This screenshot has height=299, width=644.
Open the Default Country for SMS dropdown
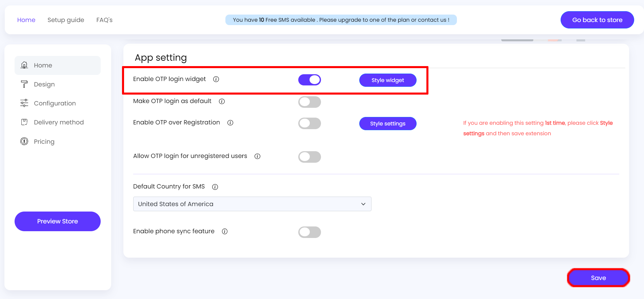[x=252, y=204]
